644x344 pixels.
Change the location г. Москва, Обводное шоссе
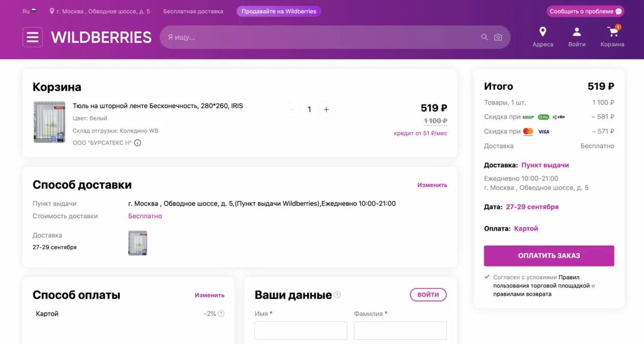click(100, 11)
